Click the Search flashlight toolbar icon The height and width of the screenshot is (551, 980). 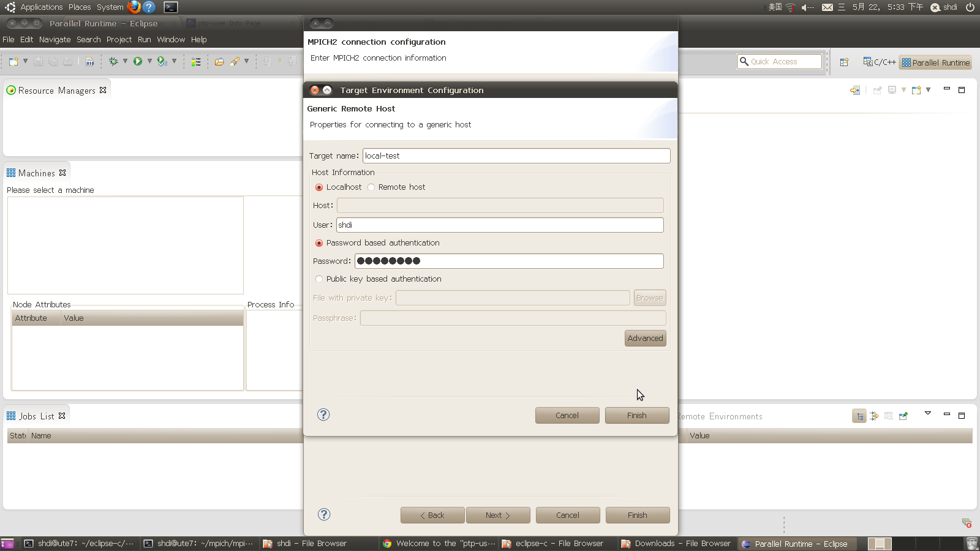click(x=235, y=61)
